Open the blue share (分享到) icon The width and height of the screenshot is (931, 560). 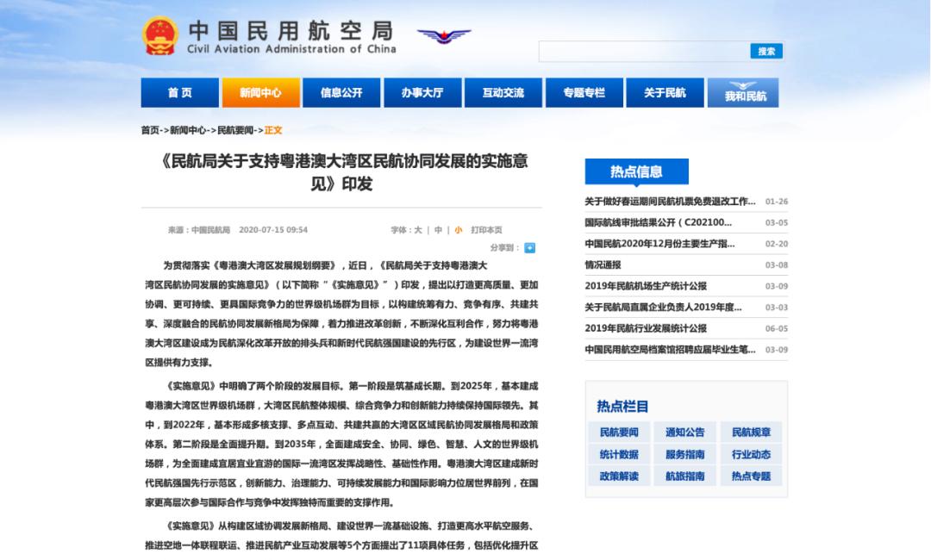529,248
